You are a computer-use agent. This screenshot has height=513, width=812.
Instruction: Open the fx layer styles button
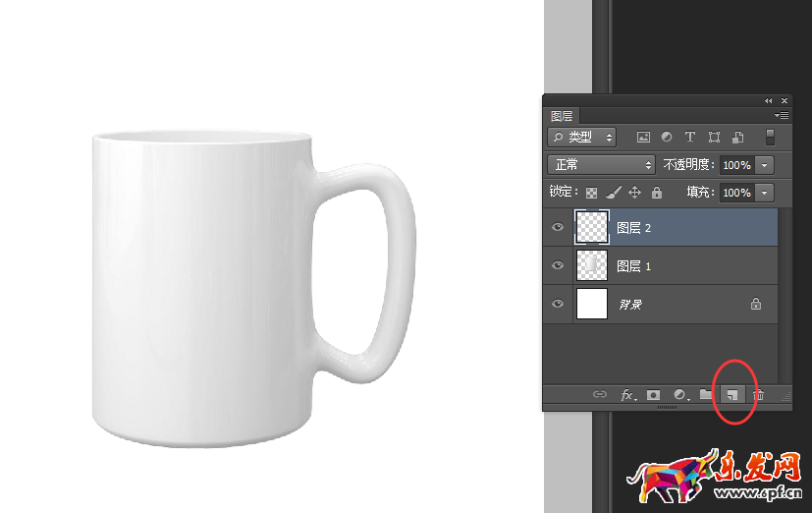click(x=627, y=395)
